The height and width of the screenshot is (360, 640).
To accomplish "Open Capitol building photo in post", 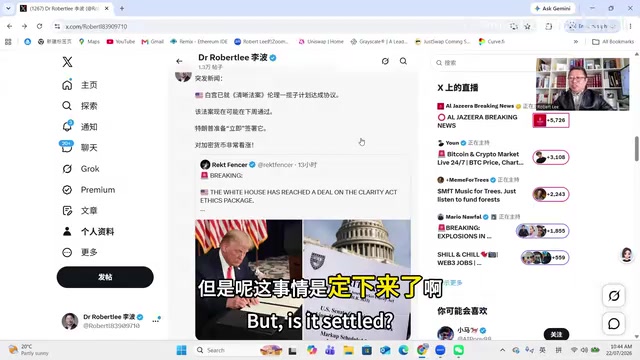I will pyautogui.click(x=357, y=280).
